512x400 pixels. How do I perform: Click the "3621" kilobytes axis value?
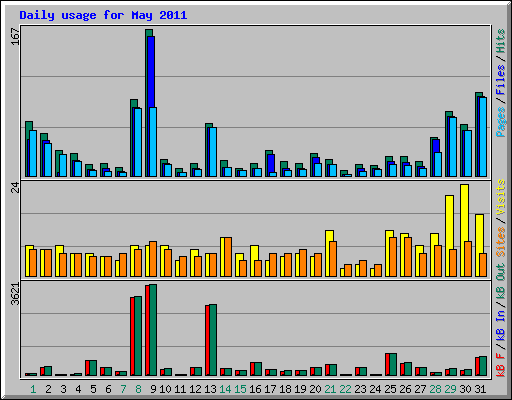point(15,294)
